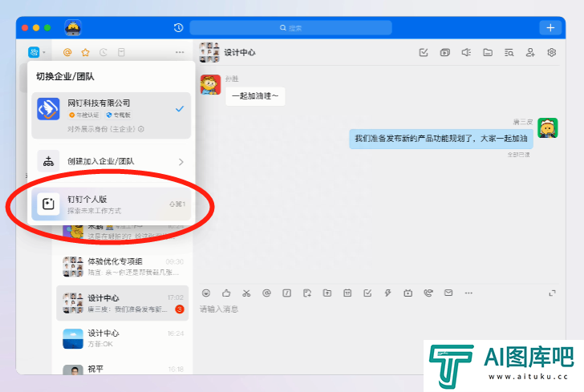Screen dimensions: 584x392
Task: Open group tasks checkbox icon in chat header
Action: pyautogui.click(x=424, y=52)
